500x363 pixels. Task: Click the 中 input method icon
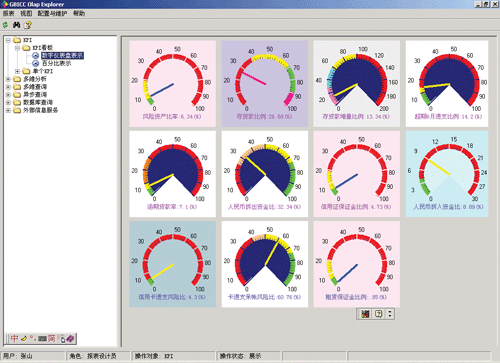click(14, 339)
